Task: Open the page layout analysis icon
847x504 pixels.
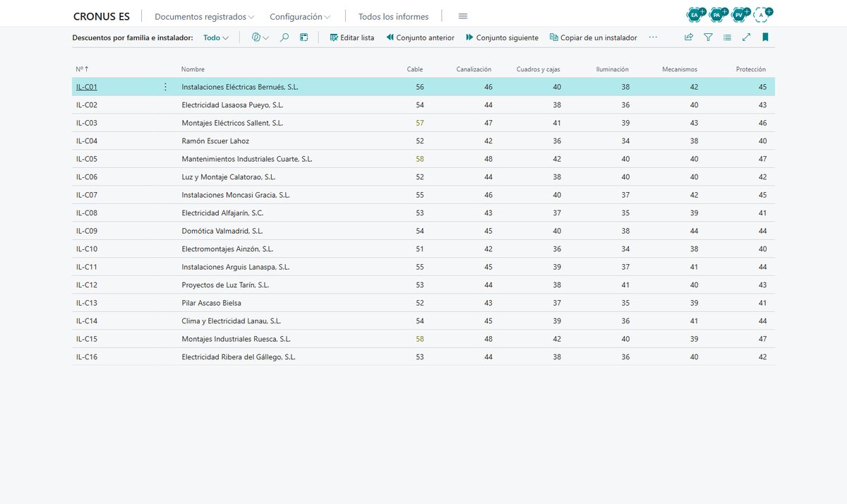Action: pyautogui.click(x=304, y=37)
